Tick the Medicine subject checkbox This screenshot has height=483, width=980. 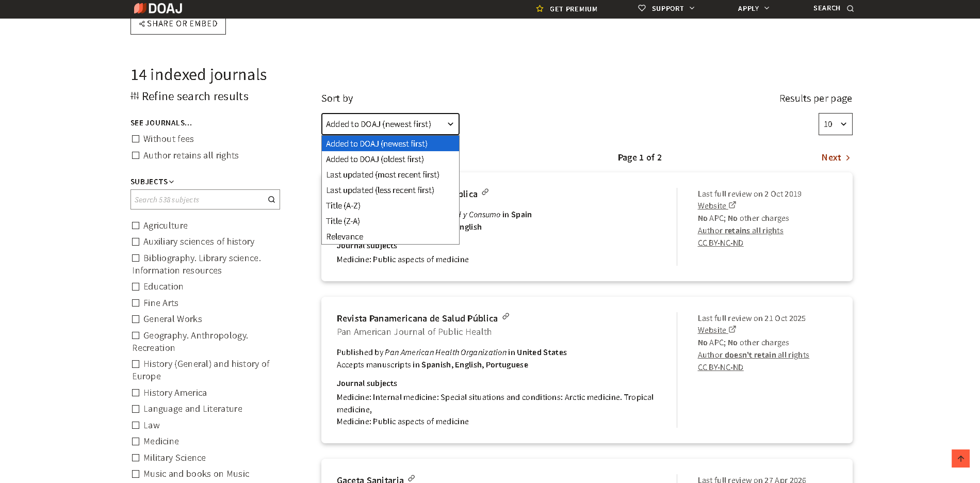pos(136,441)
